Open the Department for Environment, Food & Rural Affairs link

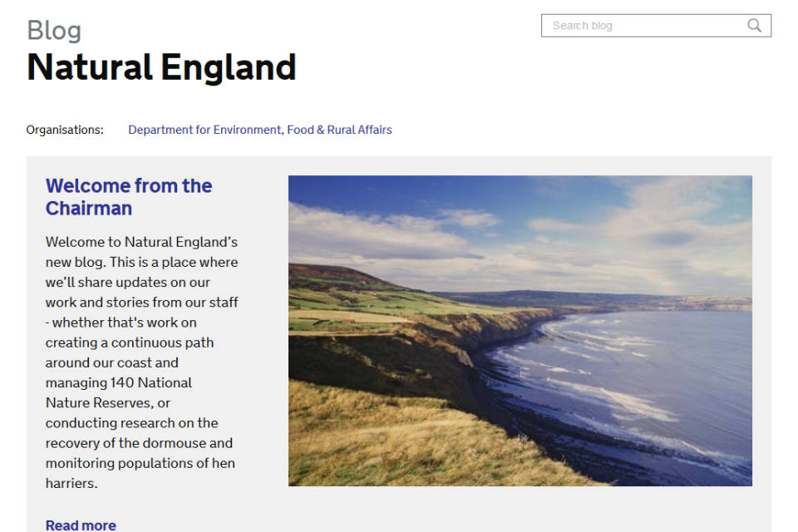(259, 130)
